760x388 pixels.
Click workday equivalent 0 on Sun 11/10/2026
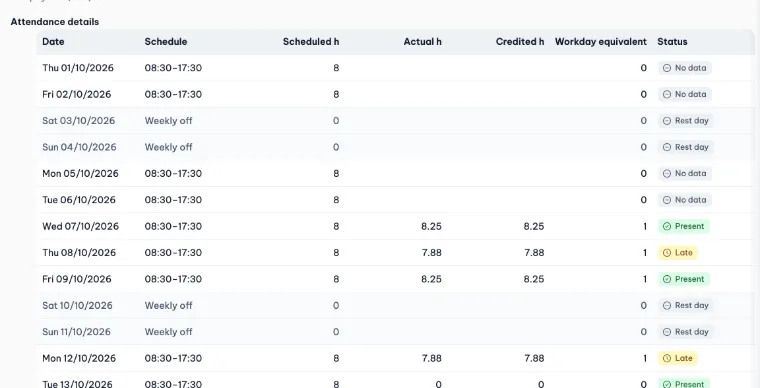click(x=644, y=332)
